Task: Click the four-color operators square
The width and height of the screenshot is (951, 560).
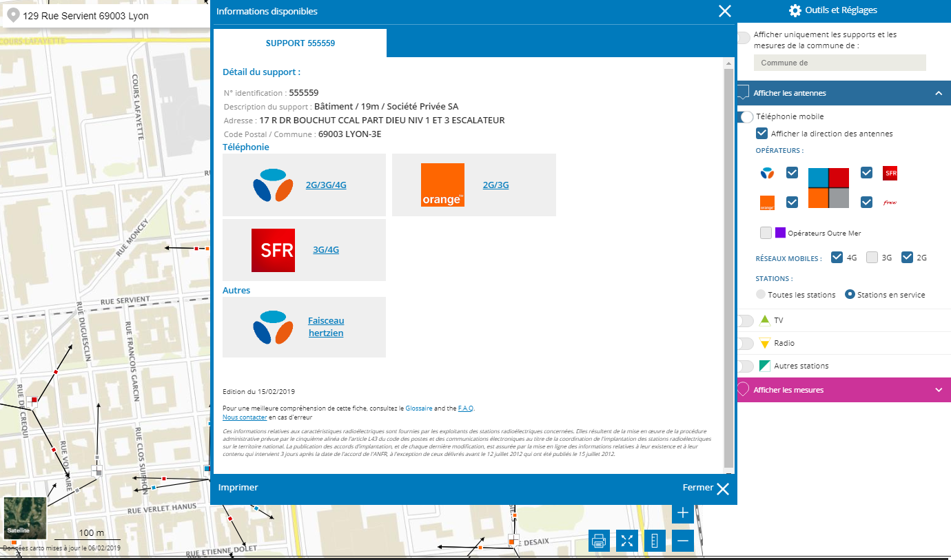Action: pyautogui.click(x=828, y=188)
